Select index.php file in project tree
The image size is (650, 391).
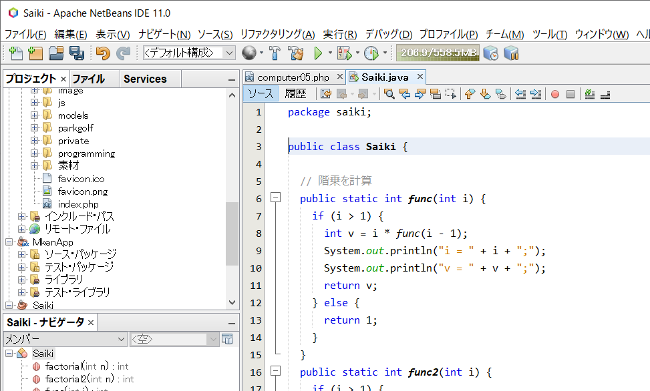(x=78, y=204)
